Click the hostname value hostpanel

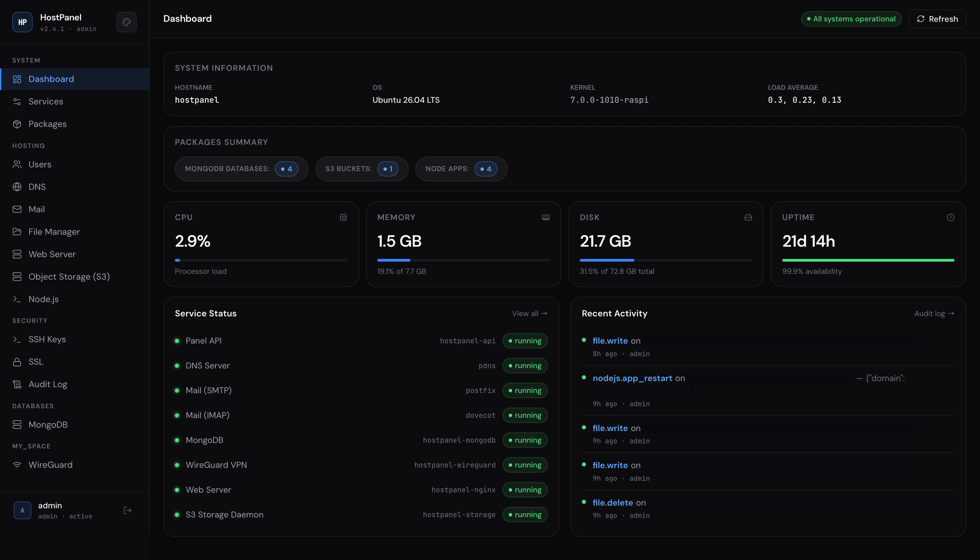pyautogui.click(x=197, y=100)
